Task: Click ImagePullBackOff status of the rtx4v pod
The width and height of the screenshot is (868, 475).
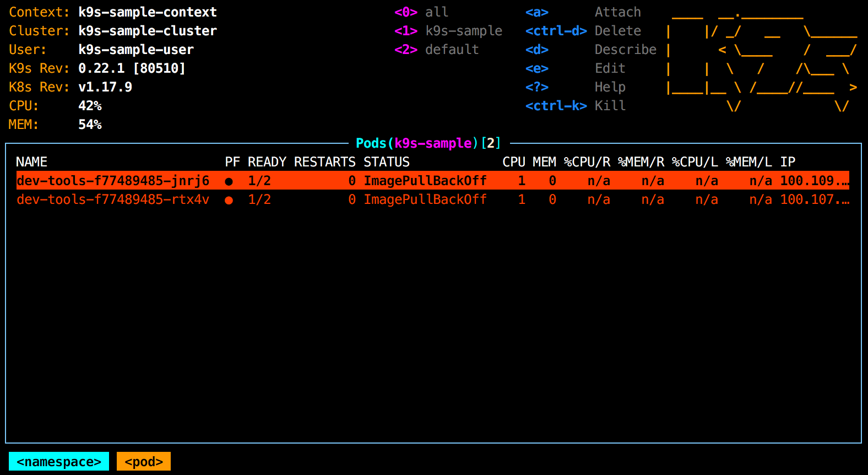Action: click(x=425, y=199)
